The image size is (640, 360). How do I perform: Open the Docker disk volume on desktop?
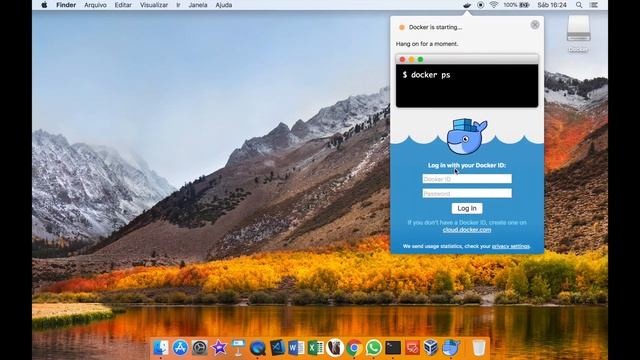click(578, 33)
